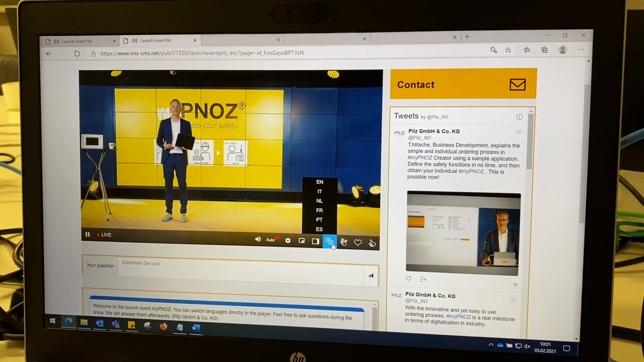Select NL audio language
The width and height of the screenshot is (644, 362).
coord(319,201)
